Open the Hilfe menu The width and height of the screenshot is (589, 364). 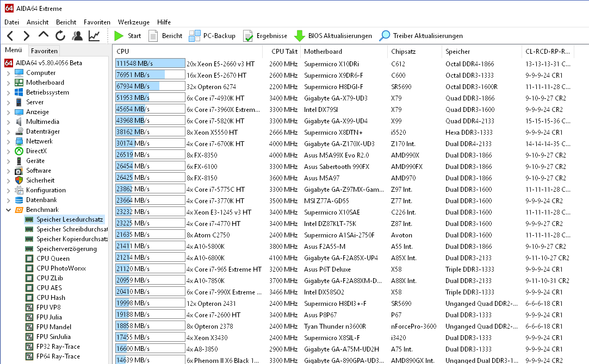coord(164,22)
